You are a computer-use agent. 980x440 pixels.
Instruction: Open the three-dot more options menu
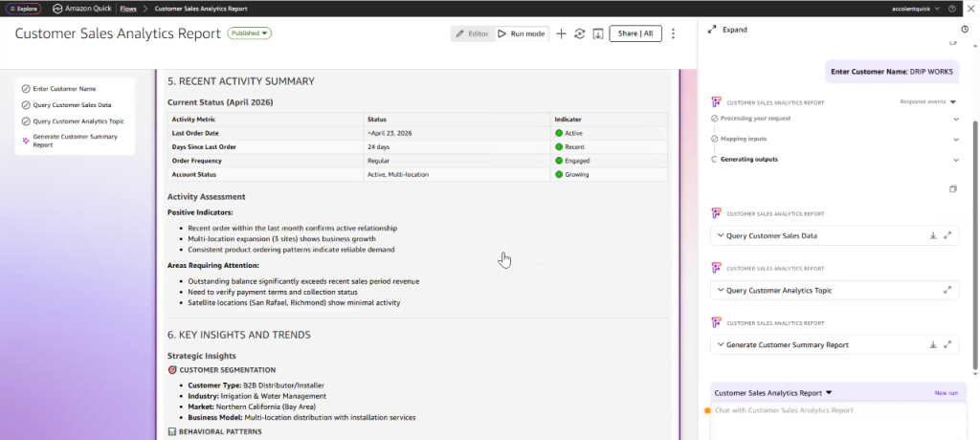pos(673,33)
